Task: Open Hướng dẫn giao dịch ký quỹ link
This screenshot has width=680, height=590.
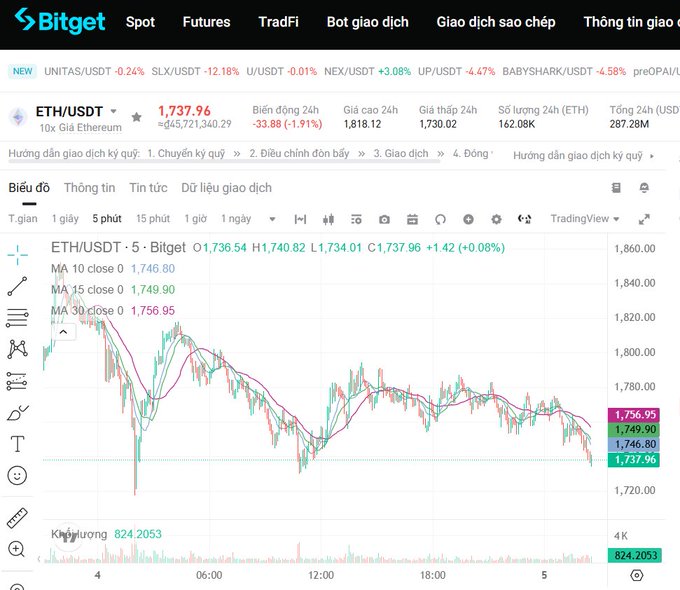Action: coord(578,156)
